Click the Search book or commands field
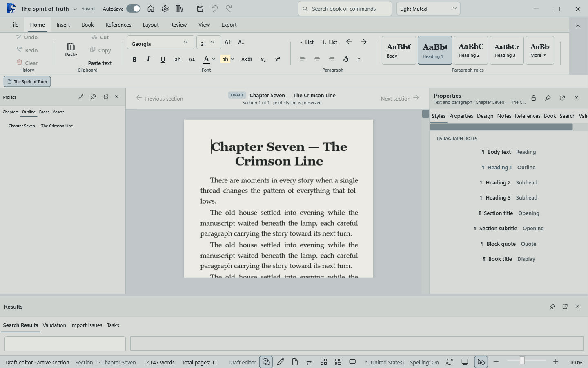 (345, 9)
